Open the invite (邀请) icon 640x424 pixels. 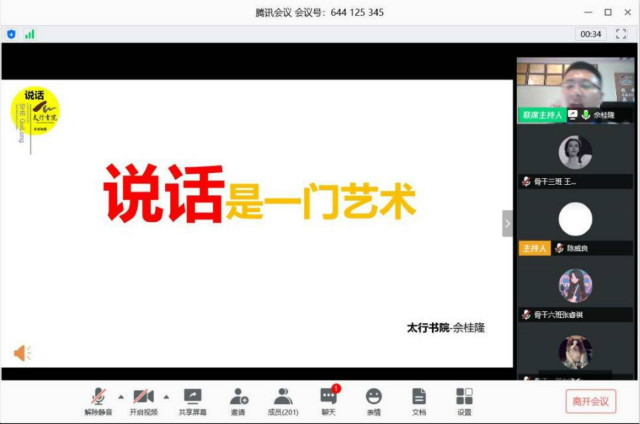coord(238,402)
